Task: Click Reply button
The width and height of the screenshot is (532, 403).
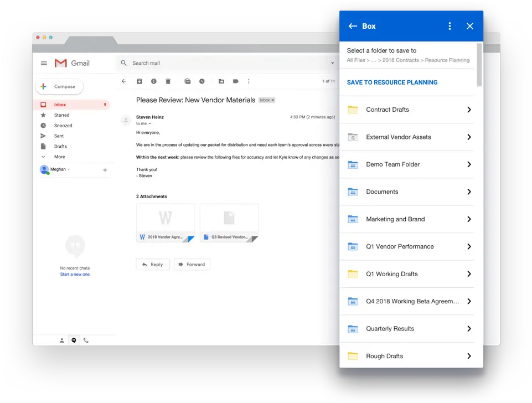Action: (153, 265)
